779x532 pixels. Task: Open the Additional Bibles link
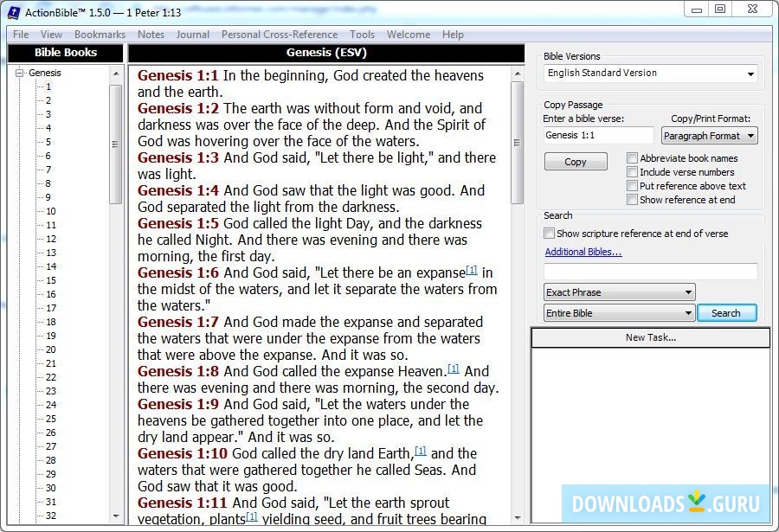tap(583, 252)
